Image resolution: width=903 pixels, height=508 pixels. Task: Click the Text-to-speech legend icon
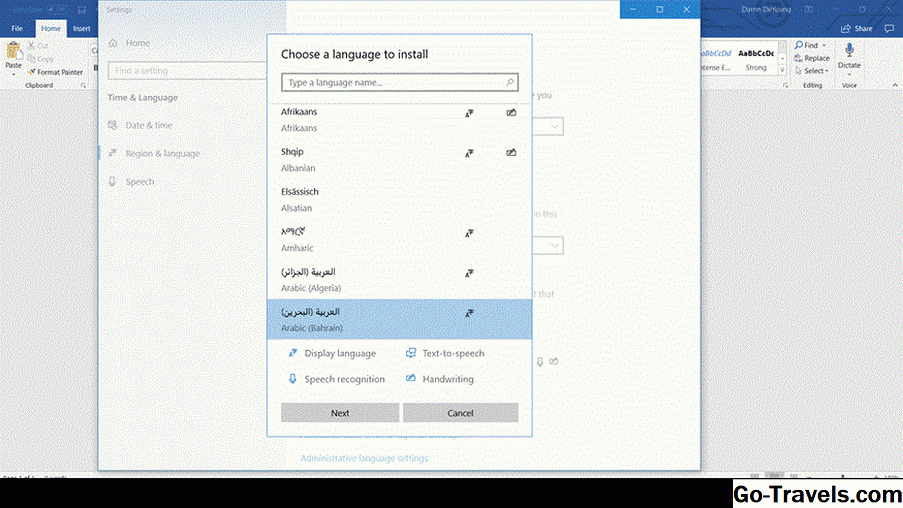tap(411, 353)
